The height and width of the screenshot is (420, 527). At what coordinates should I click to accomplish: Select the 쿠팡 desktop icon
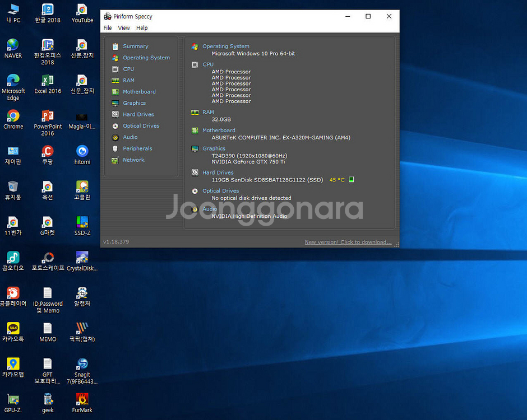[x=48, y=156]
